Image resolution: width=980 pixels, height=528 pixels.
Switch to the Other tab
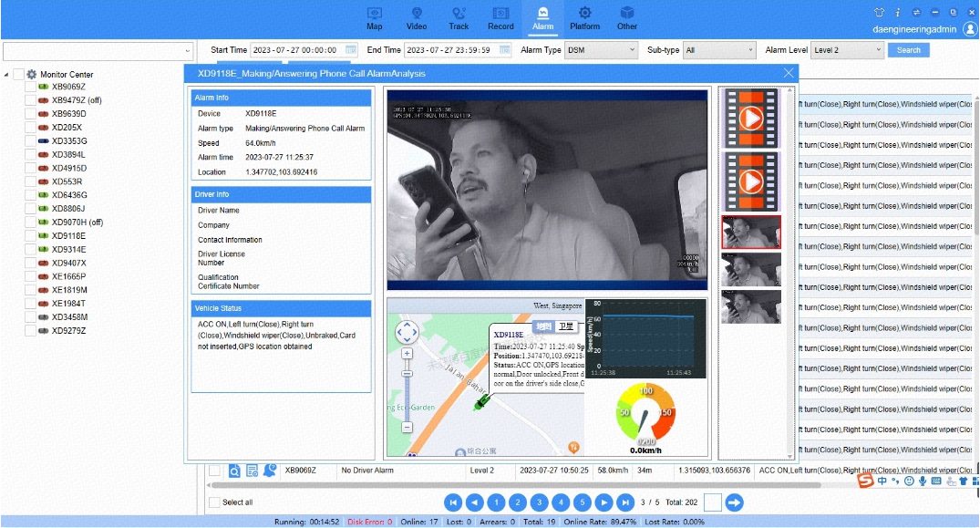tap(627, 18)
